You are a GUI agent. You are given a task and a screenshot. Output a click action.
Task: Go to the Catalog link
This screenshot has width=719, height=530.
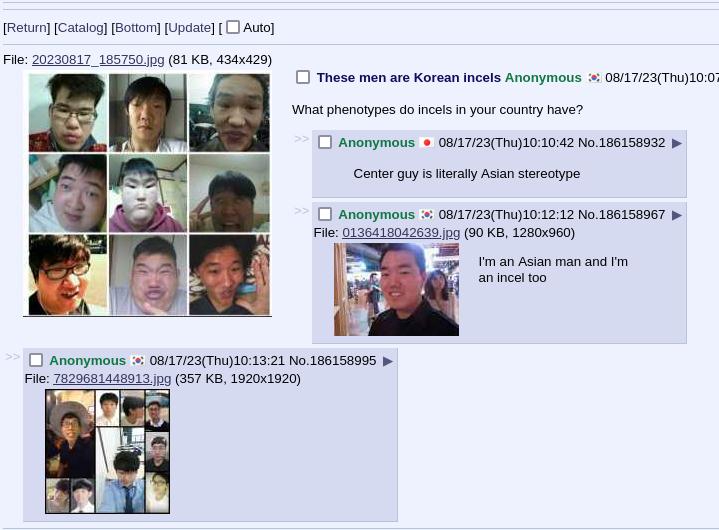tap(81, 28)
